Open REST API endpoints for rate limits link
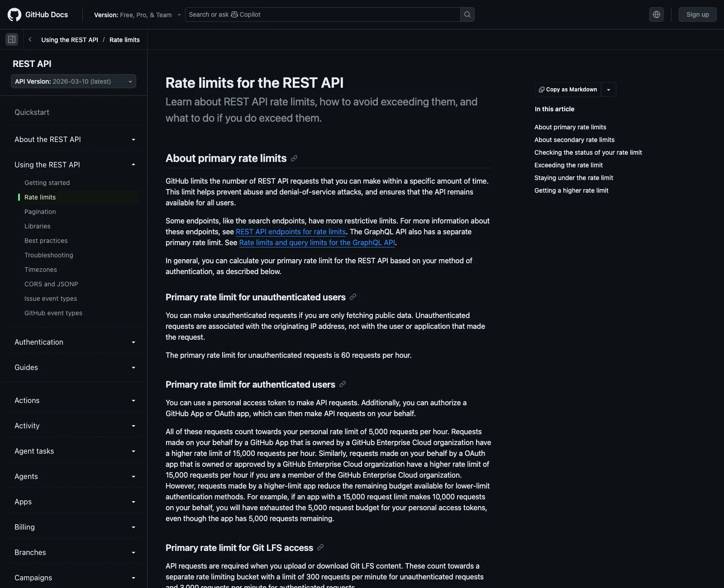The height and width of the screenshot is (588, 724). [291, 232]
